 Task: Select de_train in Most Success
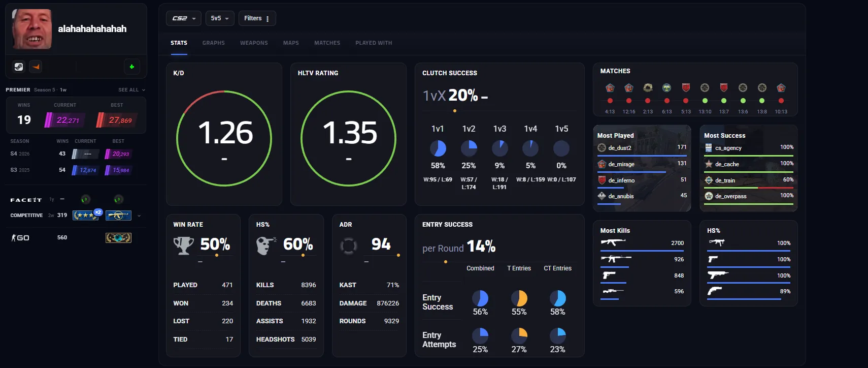coord(749,181)
